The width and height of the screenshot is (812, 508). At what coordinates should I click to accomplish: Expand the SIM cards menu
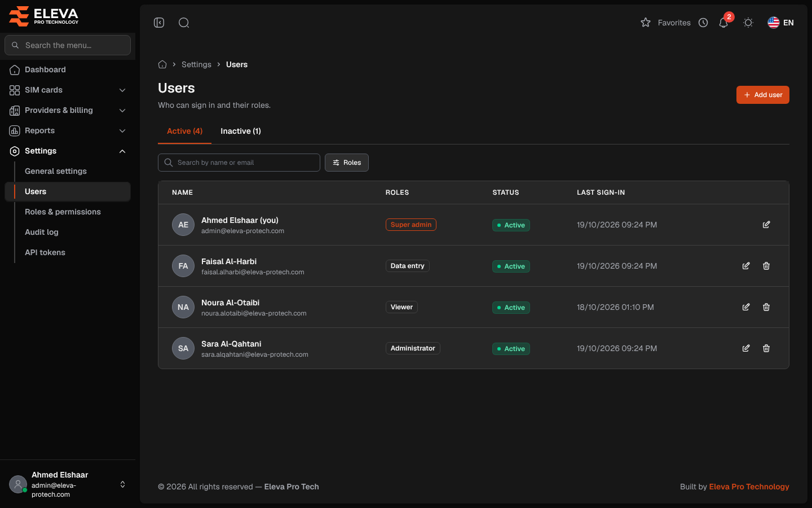(x=68, y=90)
